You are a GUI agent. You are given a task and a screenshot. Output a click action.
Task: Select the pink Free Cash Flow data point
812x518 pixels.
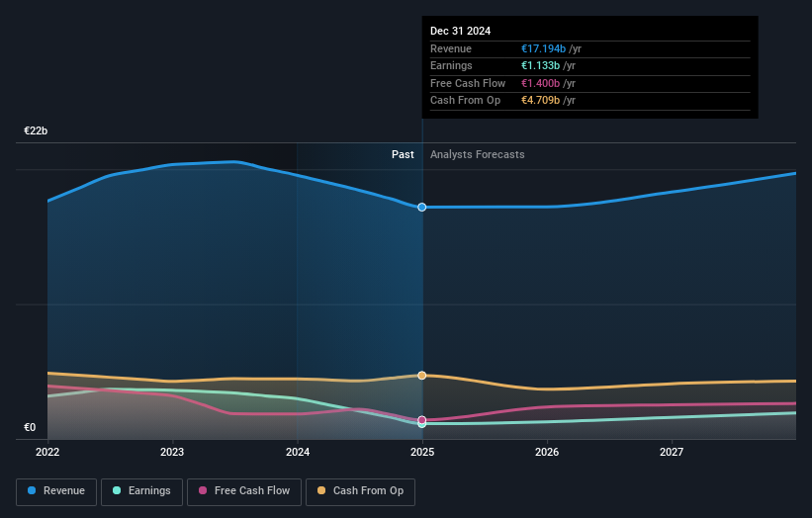(422, 420)
